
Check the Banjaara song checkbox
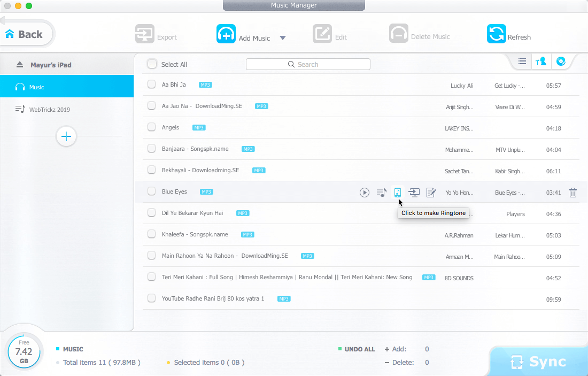[151, 149]
